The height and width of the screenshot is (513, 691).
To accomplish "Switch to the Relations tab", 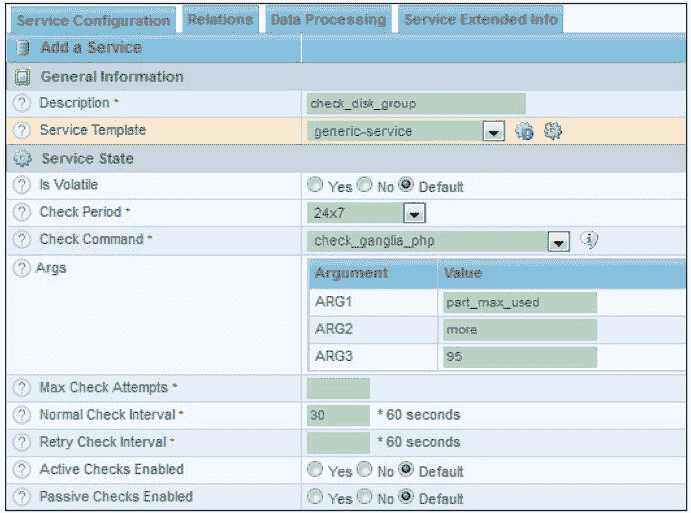I will [x=219, y=19].
